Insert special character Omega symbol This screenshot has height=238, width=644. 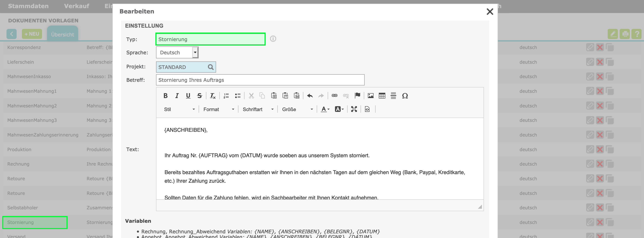coord(405,96)
